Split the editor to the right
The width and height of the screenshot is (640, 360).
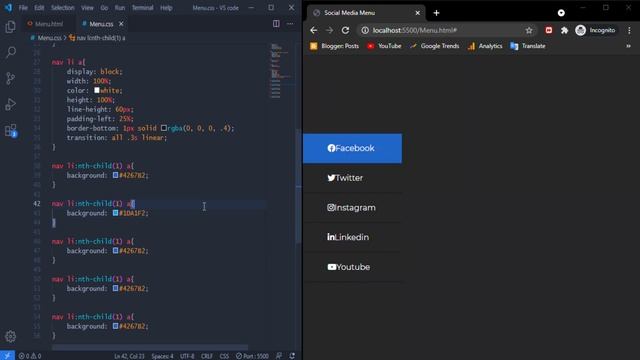[276, 24]
